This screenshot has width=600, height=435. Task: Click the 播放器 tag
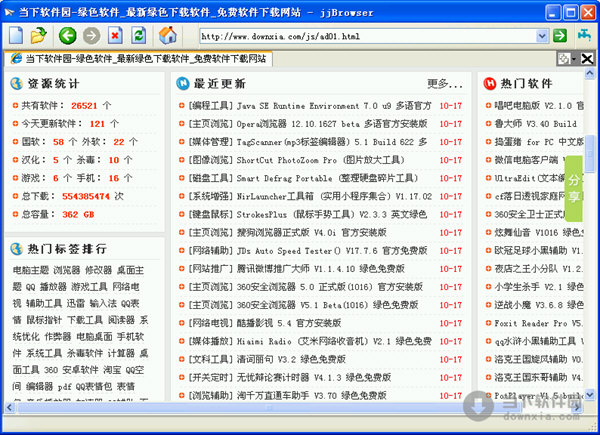(53, 287)
